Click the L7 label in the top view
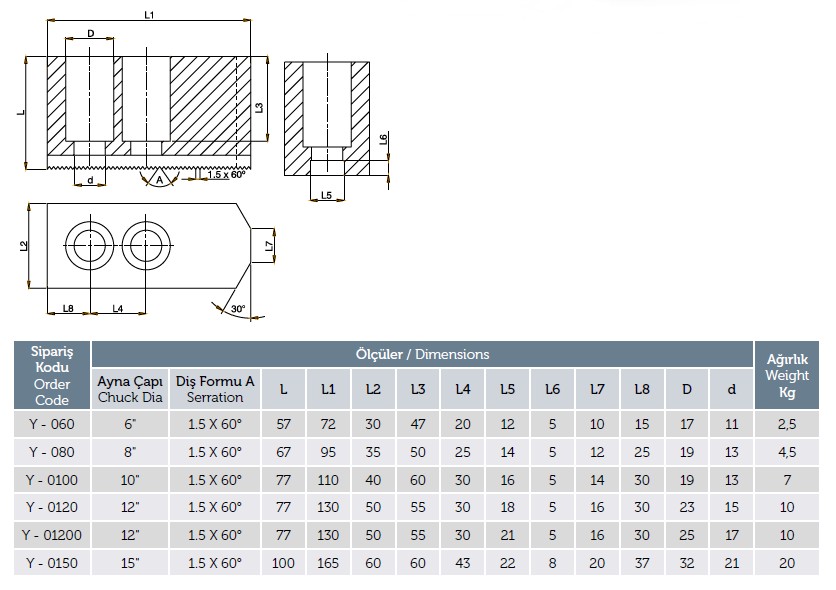Image resolution: width=836 pixels, height=590 pixels. click(x=268, y=245)
